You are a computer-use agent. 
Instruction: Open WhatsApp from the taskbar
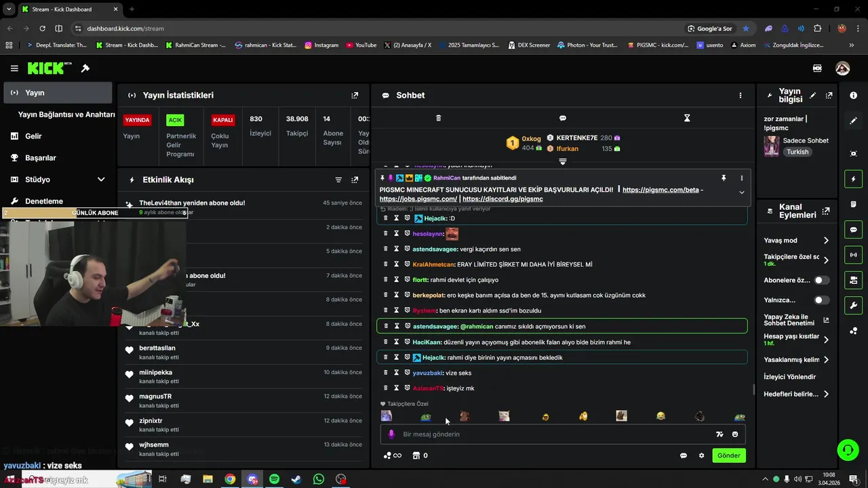(x=319, y=479)
